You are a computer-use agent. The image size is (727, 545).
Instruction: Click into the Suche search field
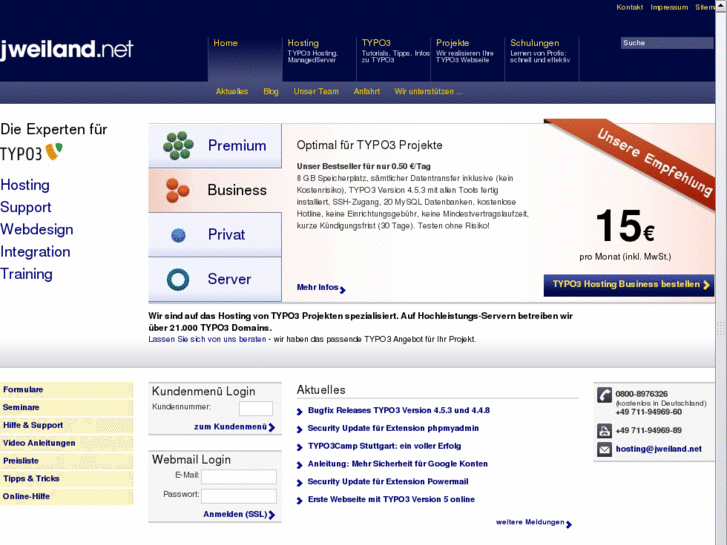coord(667,43)
